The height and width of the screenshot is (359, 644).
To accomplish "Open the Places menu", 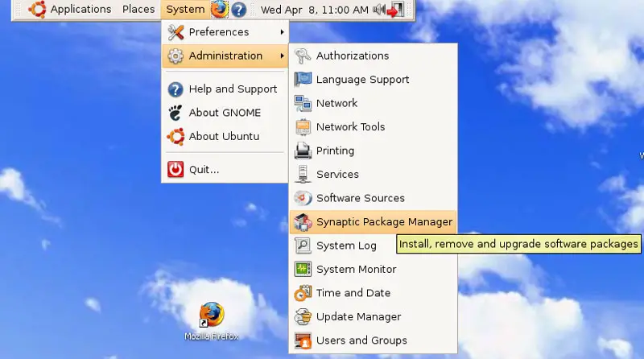I will (138, 9).
